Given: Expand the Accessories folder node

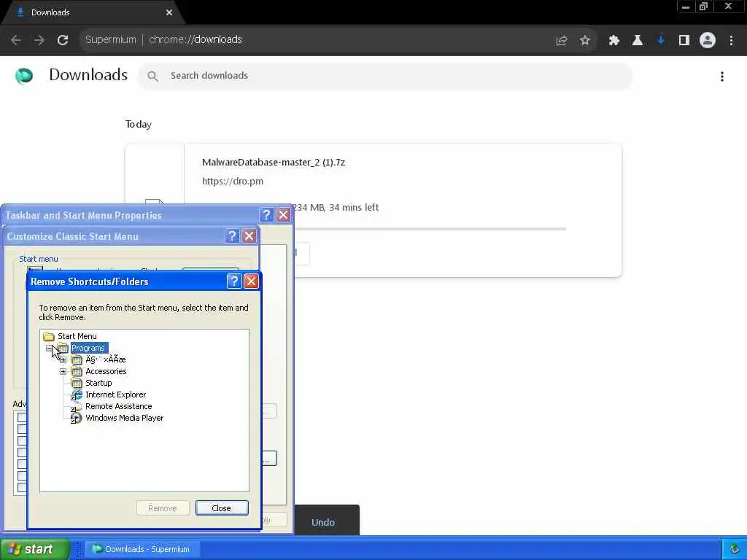Looking at the screenshot, I should pos(63,371).
